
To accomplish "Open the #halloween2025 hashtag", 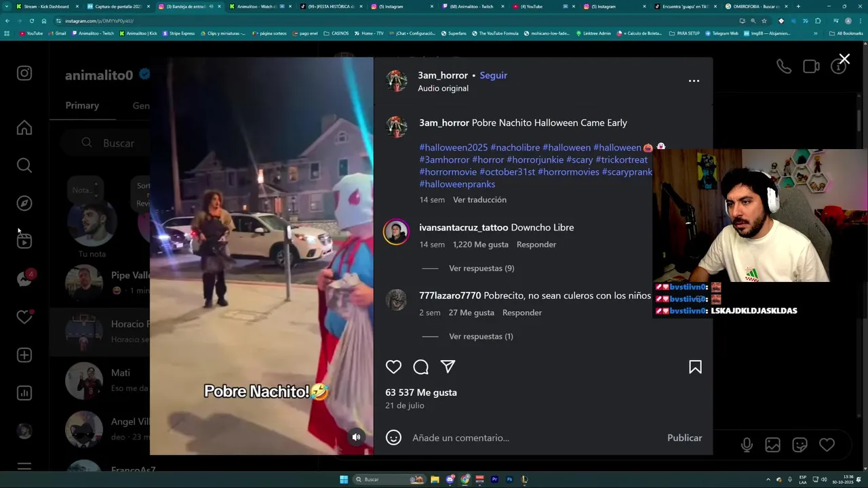I will tap(453, 148).
